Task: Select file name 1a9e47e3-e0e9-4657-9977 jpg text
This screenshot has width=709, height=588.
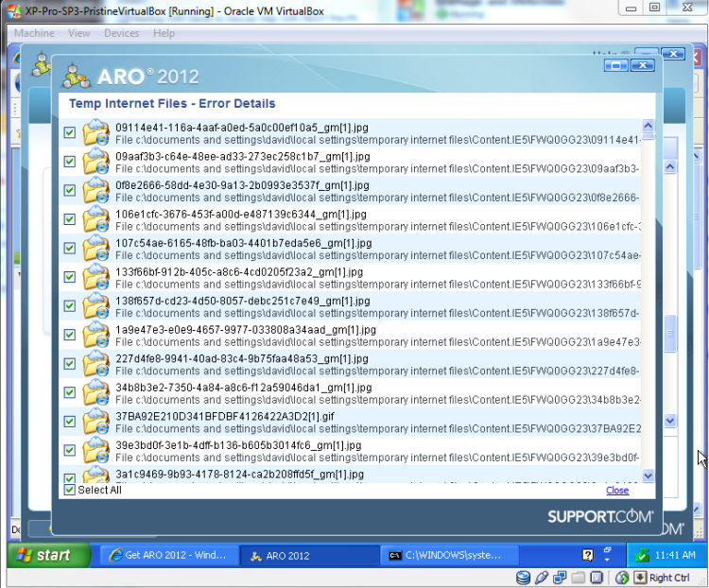Action: [246, 330]
